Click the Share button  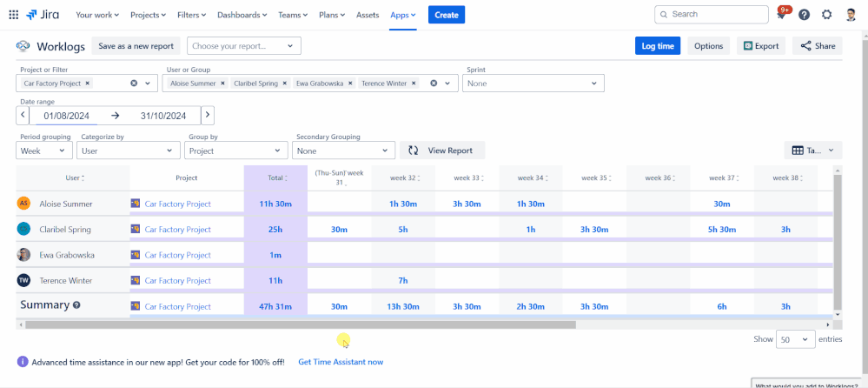[818, 46]
